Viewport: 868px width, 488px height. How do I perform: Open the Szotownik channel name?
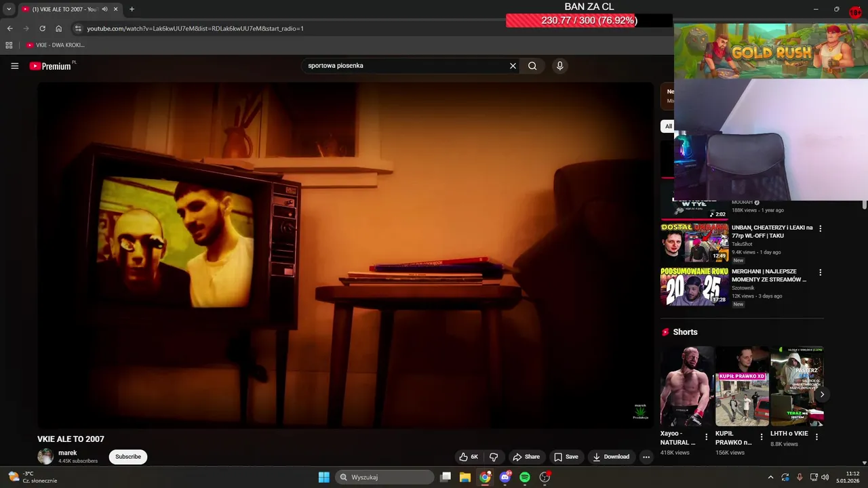click(743, 288)
